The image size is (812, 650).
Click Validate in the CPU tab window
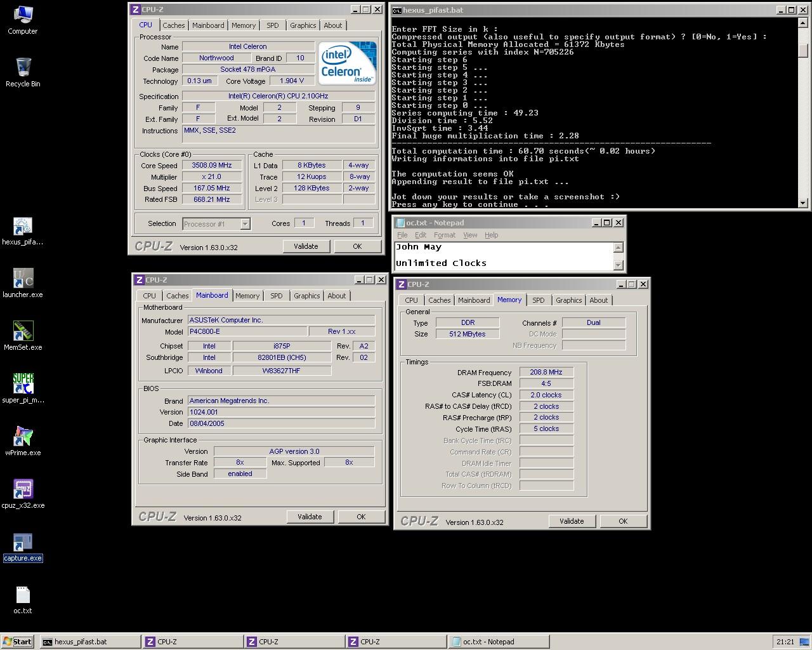(306, 246)
